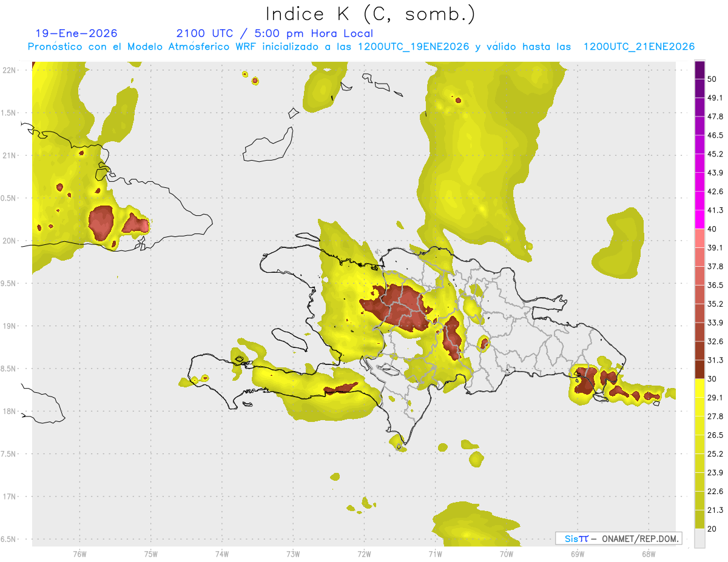The width and height of the screenshot is (728, 562).
Task: Click the 69W longitude label
Action: coord(578,554)
